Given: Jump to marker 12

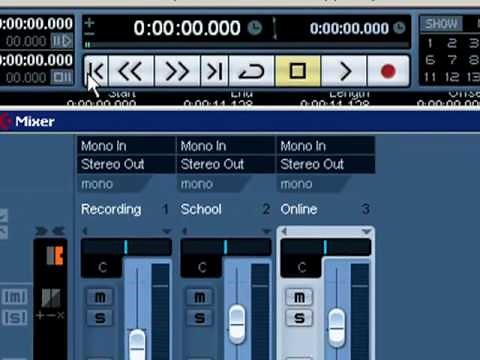Looking at the screenshot, I should (x=452, y=77).
